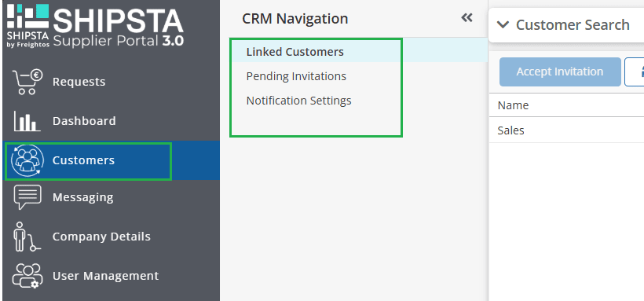The height and width of the screenshot is (301, 644).
Task: Open the Messaging section label
Action: coord(83,197)
